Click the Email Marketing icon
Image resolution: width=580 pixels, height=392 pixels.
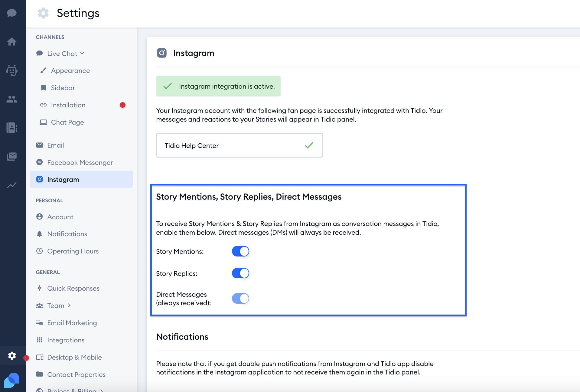coord(39,323)
